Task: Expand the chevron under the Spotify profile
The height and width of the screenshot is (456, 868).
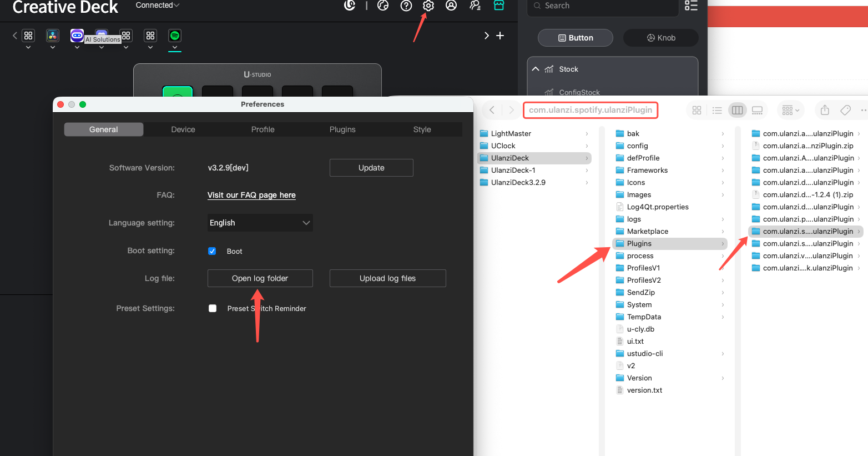Action: tap(175, 48)
